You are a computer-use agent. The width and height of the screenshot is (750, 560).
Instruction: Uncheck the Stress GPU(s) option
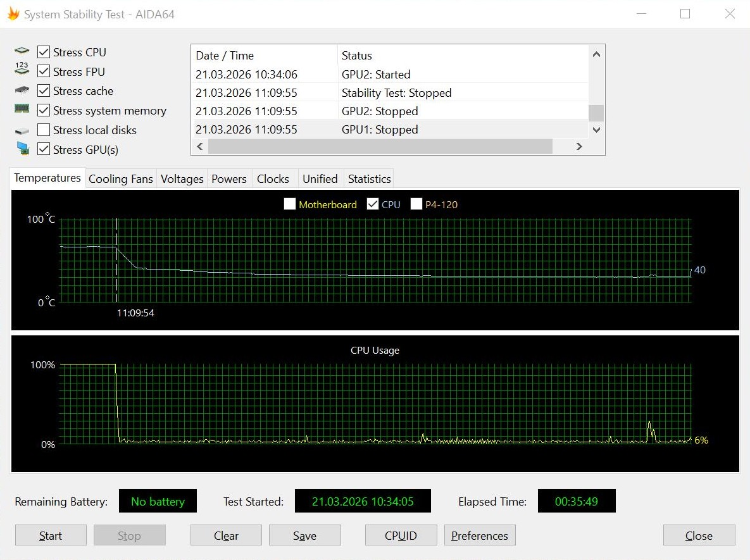(44, 149)
